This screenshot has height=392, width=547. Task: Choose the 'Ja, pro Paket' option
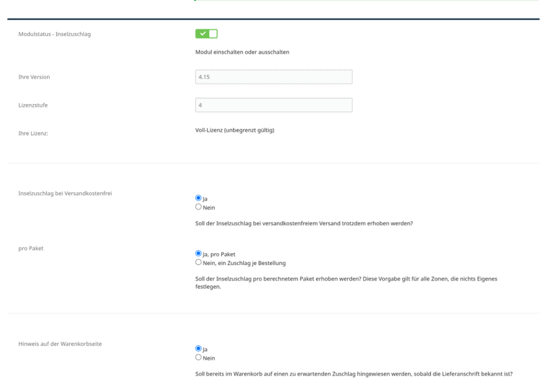click(198, 254)
